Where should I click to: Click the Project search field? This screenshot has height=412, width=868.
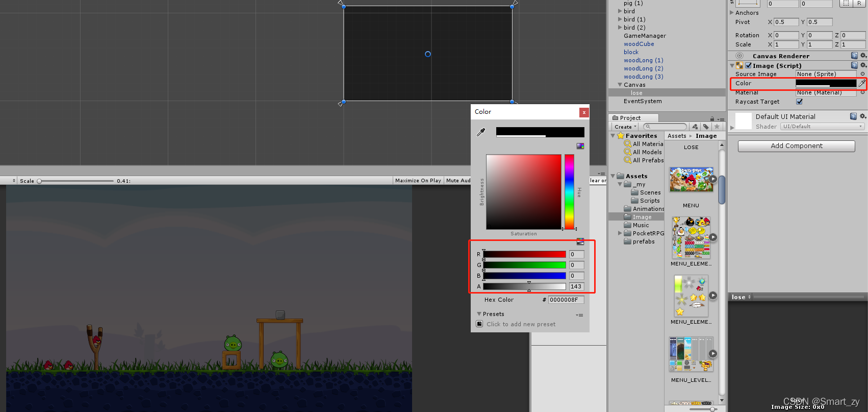pos(665,127)
